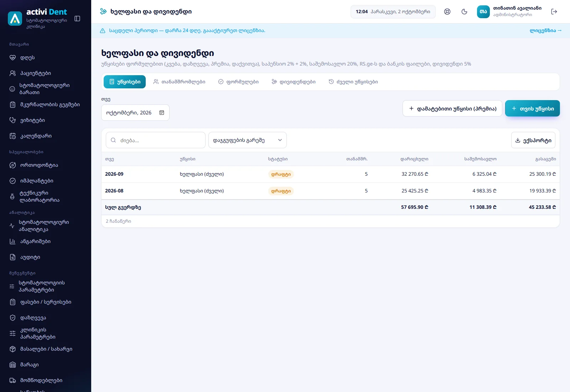Open დაზღვევა sidebar item
This screenshot has width=570, height=392.
pyautogui.click(x=46, y=318)
